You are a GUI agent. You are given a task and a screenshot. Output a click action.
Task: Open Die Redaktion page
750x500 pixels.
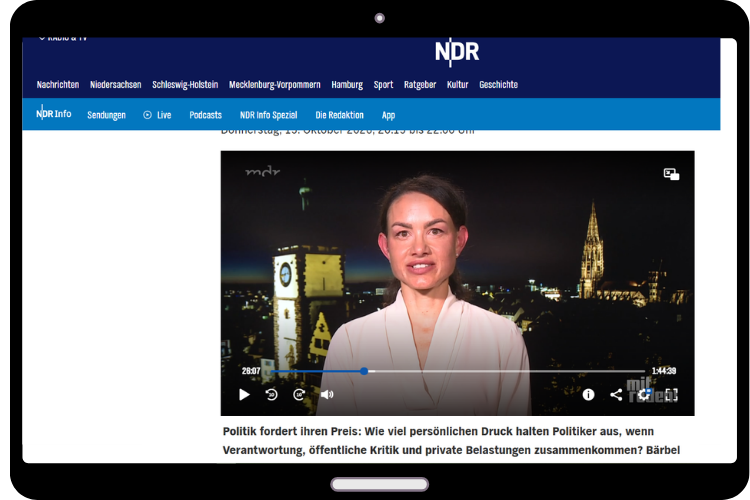[339, 115]
